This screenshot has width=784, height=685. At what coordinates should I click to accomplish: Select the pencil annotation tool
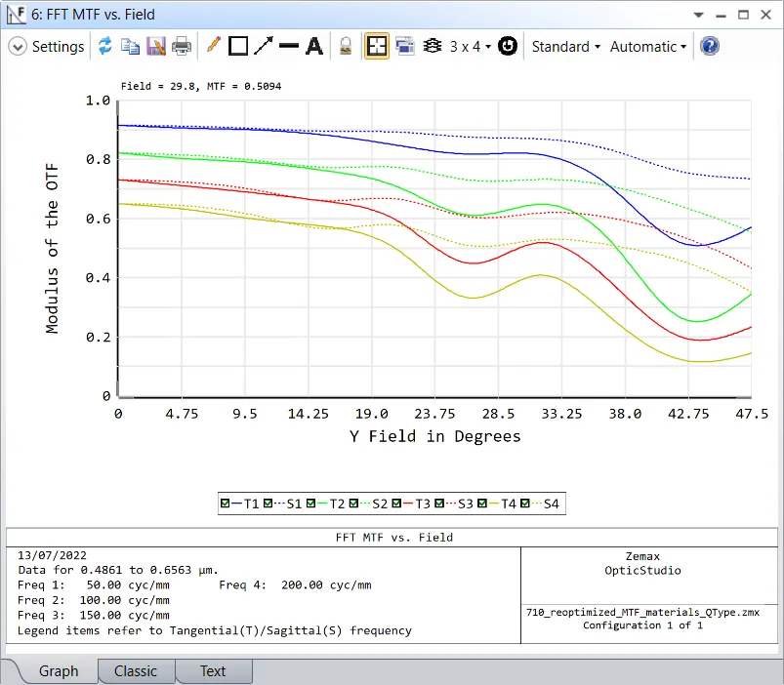pos(214,46)
